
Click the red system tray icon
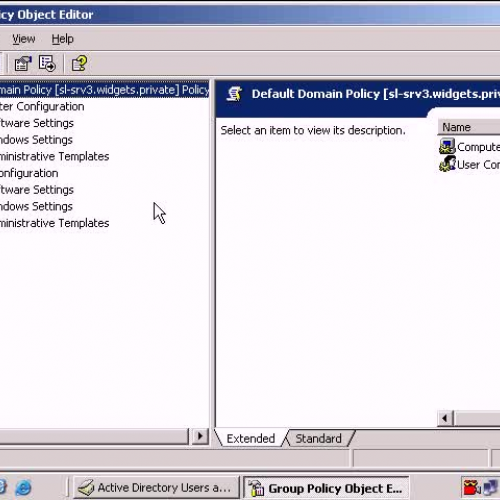(x=470, y=488)
